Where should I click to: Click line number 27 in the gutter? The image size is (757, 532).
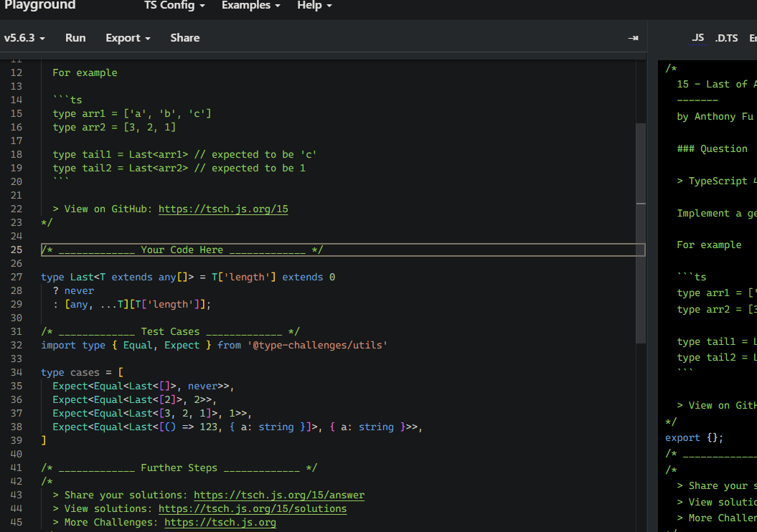(17, 277)
